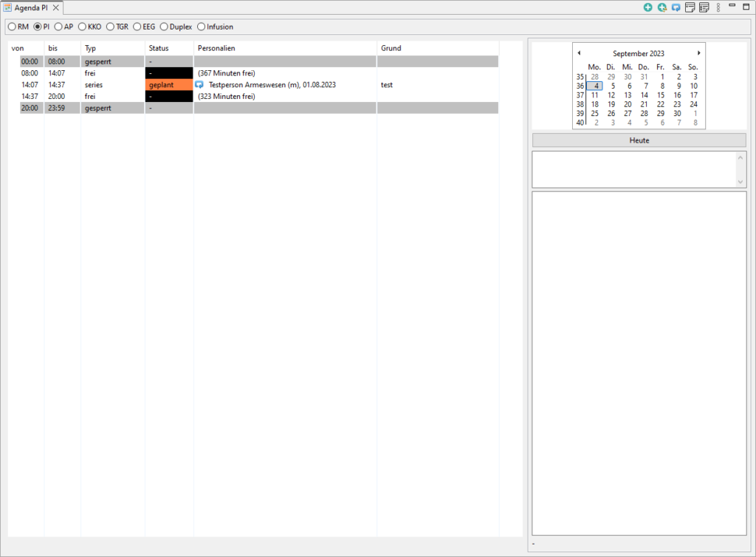Click the series icon beside Testperson Armeswesen

(199, 85)
